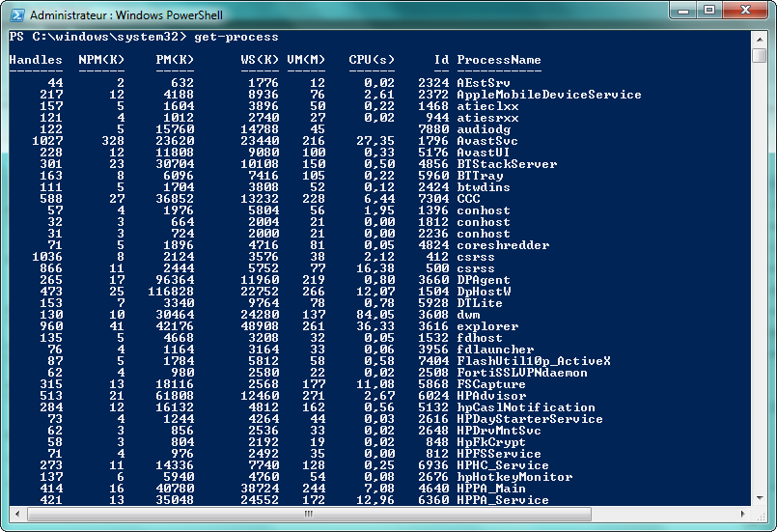Click the process name 'atiesrxx'
The width and height of the screenshot is (777, 532).
click(x=487, y=118)
